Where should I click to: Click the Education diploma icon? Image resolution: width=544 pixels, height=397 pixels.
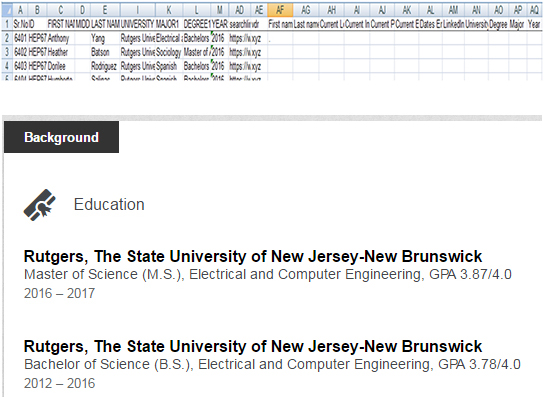[x=40, y=205]
